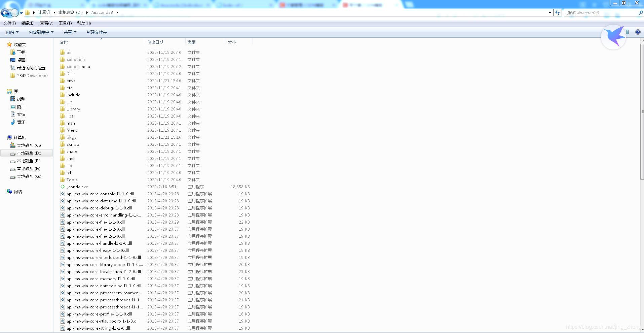Image resolution: width=644 pixels, height=333 pixels.
Task: Refresh the Anaconda3 folder view
Action: coord(558,13)
